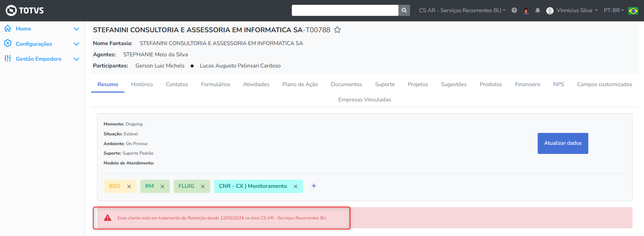The width and height of the screenshot is (644, 236).
Task: Click the TOTVS logo
Action: [25, 11]
